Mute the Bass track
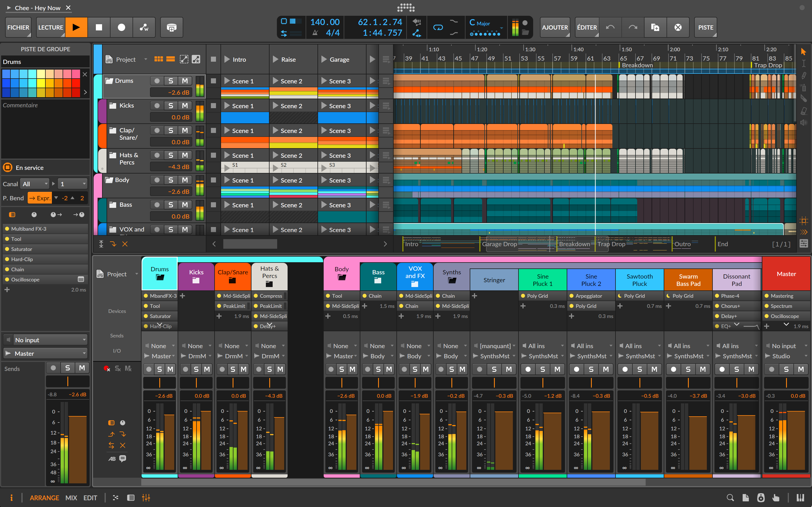This screenshot has height=507, width=812. [185, 204]
